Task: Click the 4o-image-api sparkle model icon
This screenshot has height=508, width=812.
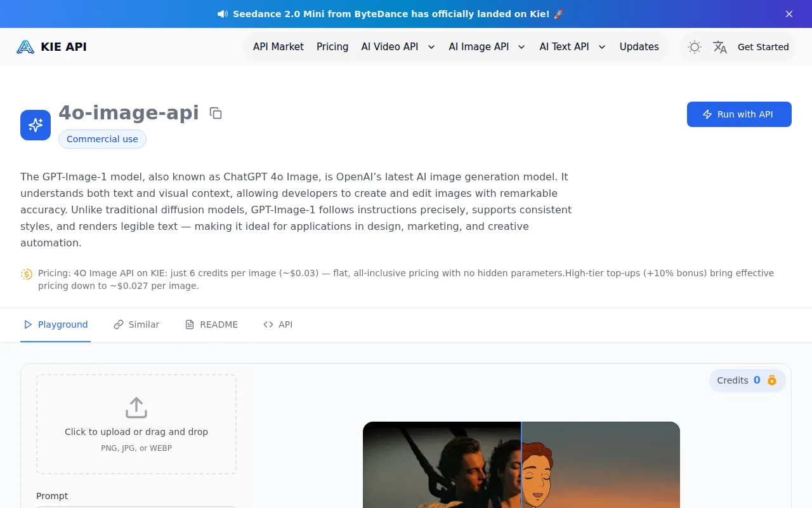Action: (36, 125)
